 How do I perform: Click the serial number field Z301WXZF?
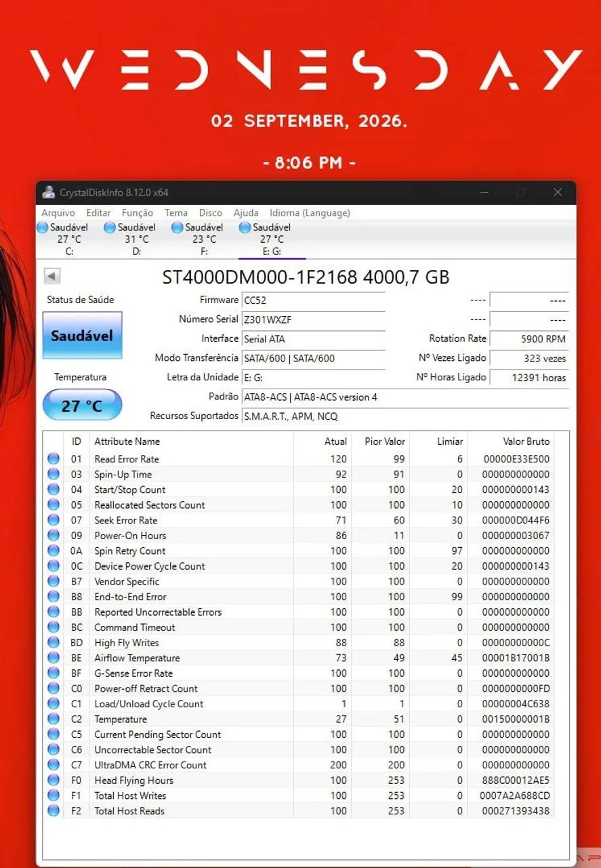point(313,319)
